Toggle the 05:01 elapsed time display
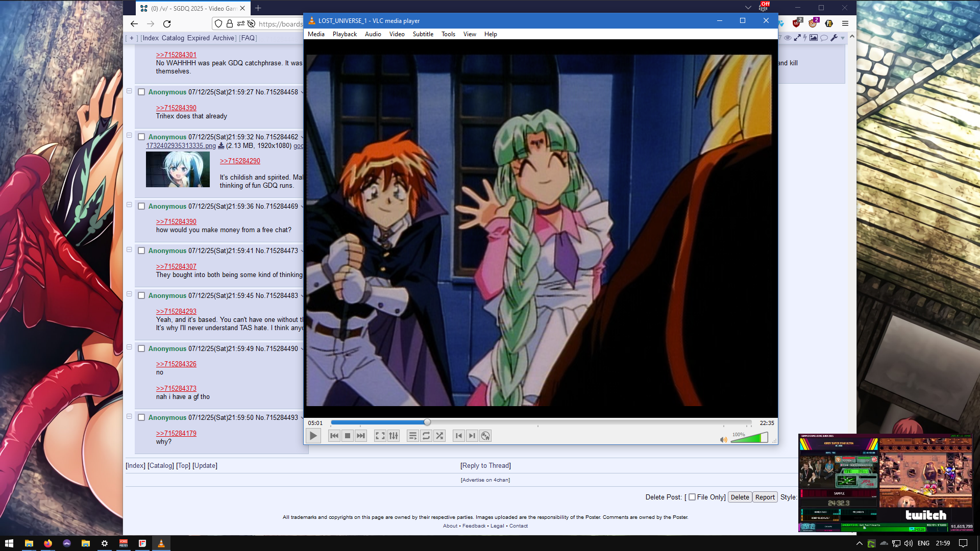Image resolution: width=980 pixels, height=551 pixels. click(x=315, y=423)
